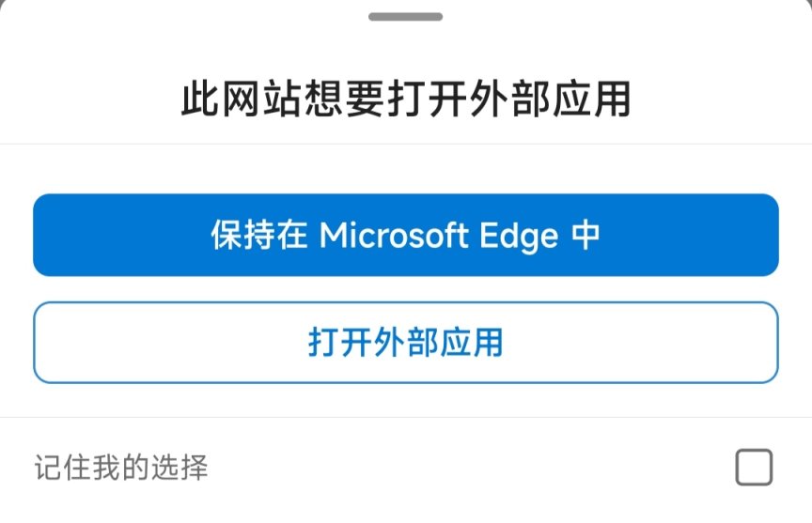Enable the "记住我的选择" checkbox
The height and width of the screenshot is (523, 812).
pos(754,467)
